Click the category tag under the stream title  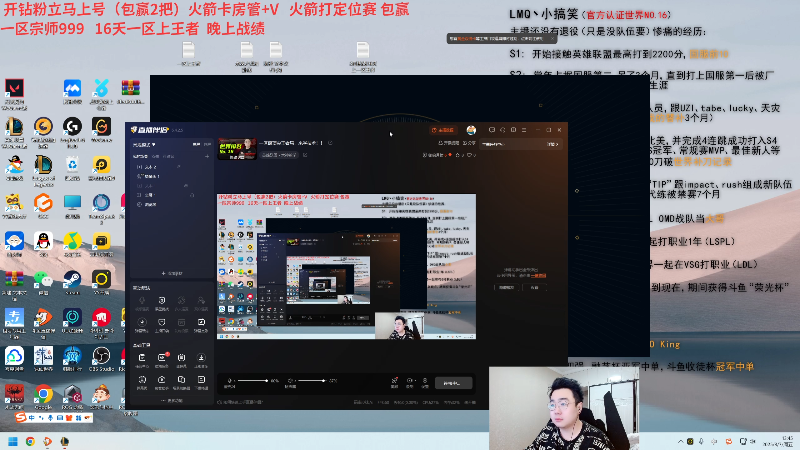coord(279,155)
